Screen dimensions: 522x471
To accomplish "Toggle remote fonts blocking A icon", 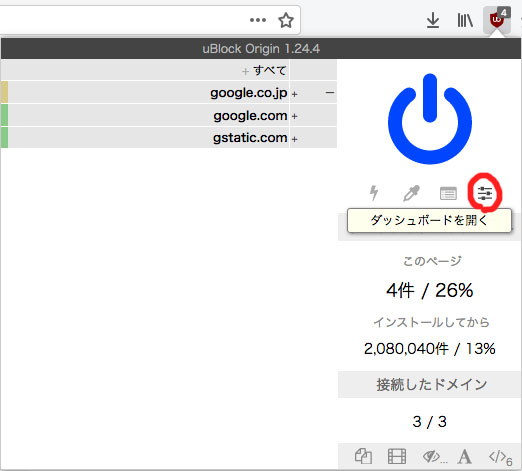I will coord(464,456).
